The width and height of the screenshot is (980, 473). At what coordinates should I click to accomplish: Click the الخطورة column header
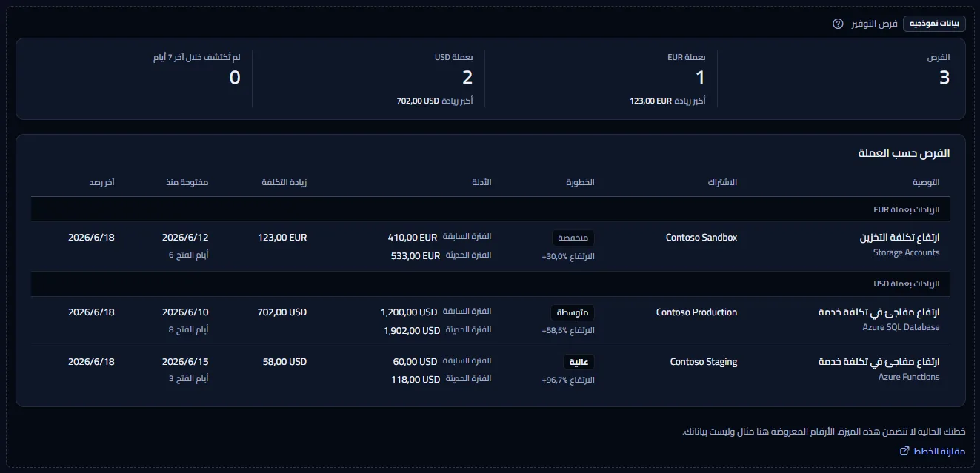(x=581, y=182)
